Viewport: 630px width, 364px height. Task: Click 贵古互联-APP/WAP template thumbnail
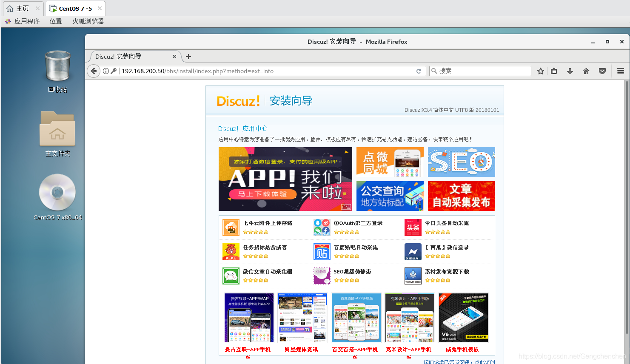(x=249, y=318)
